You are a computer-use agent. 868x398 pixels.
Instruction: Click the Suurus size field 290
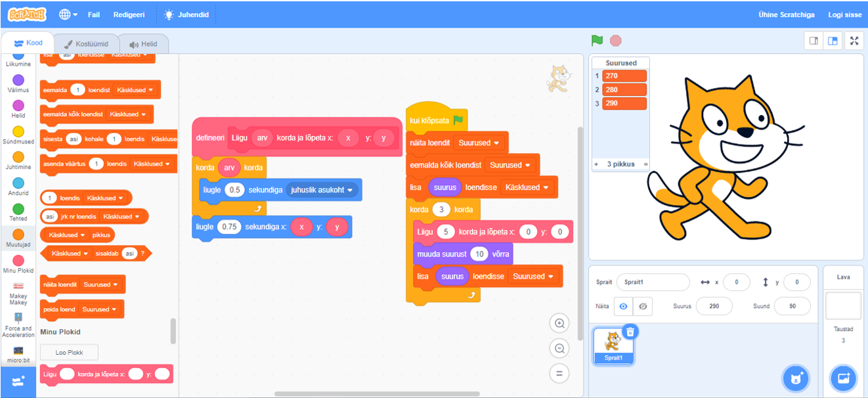[714, 306]
